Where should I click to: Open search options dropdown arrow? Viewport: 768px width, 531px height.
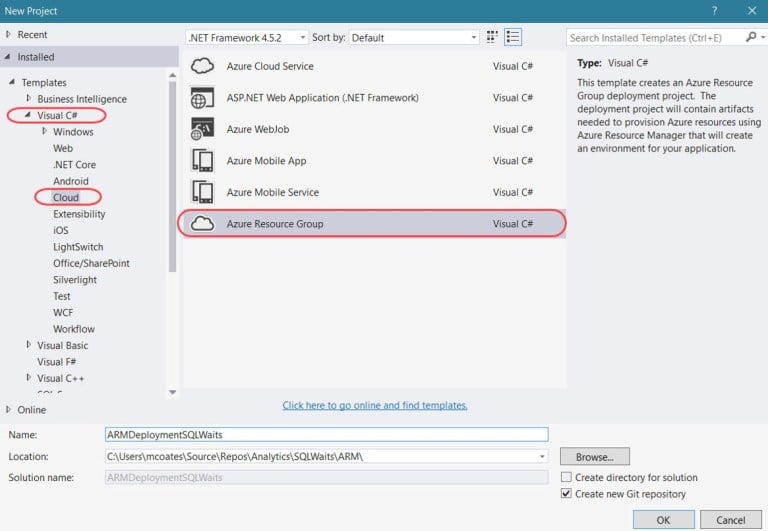tap(763, 37)
